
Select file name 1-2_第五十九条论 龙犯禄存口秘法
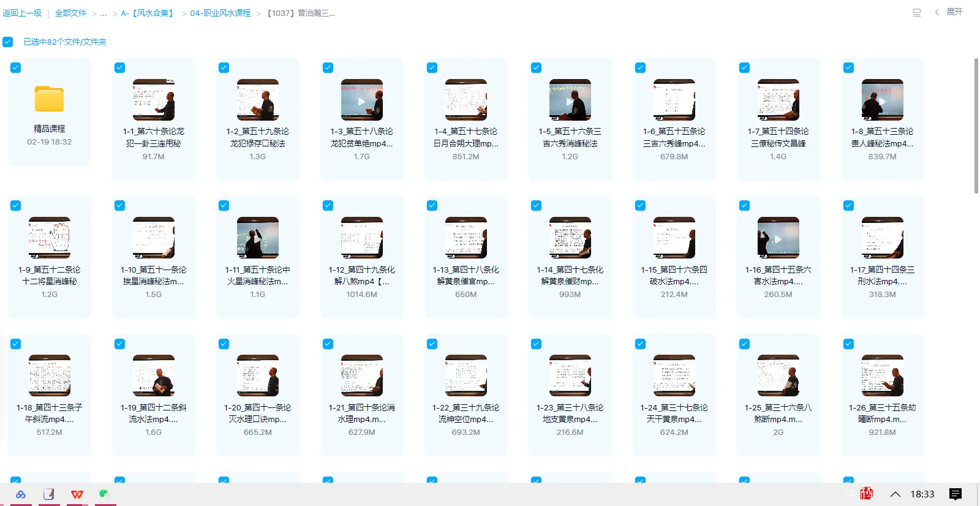258,137
